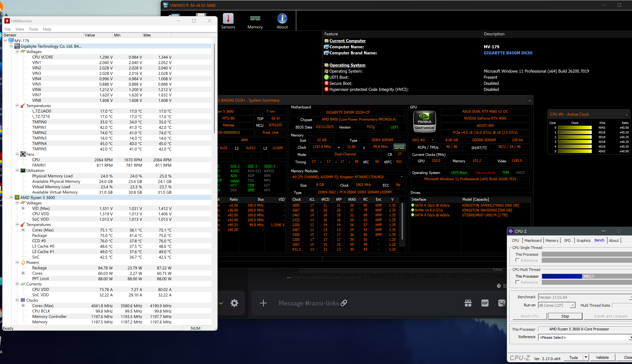Open the GIF picker icon
This screenshot has width=632, height=364.
click(x=485, y=303)
